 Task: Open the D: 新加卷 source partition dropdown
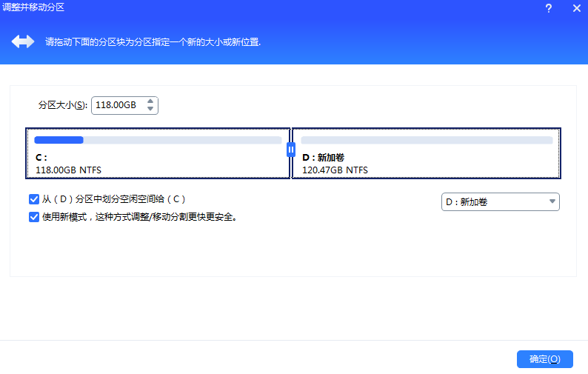pyautogui.click(x=501, y=202)
